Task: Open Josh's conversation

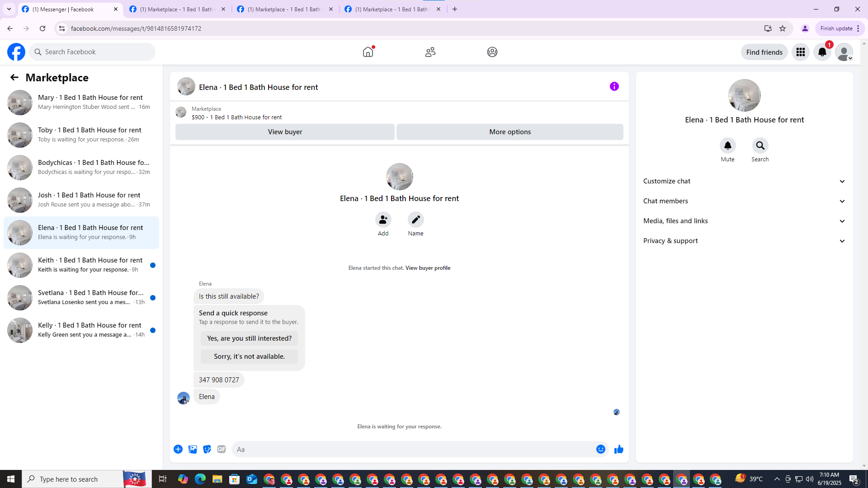Action: tap(81, 200)
